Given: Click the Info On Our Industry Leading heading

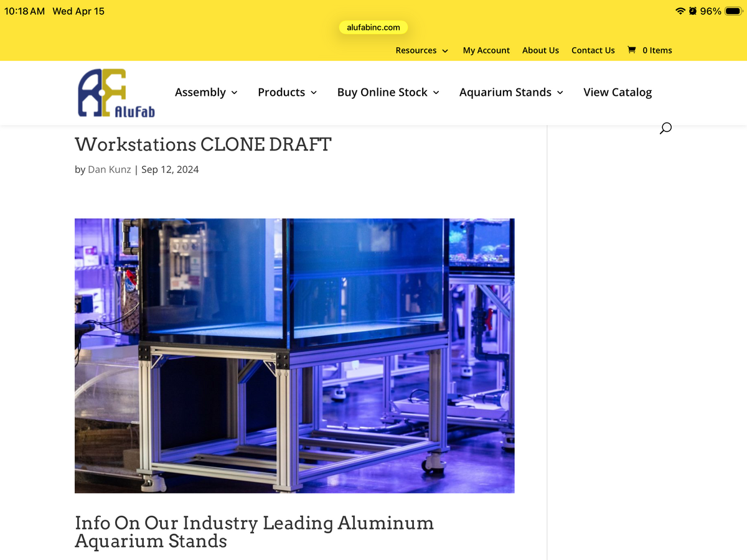Looking at the screenshot, I should pyautogui.click(x=254, y=531).
